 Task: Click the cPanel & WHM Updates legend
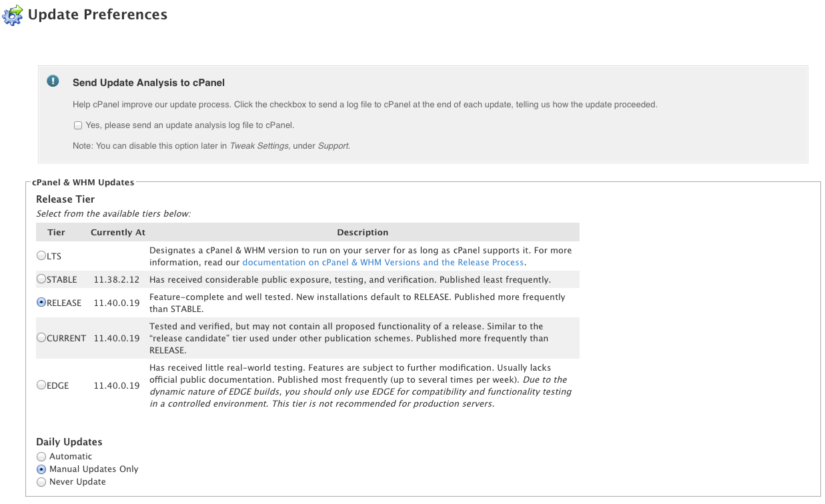[83, 182]
